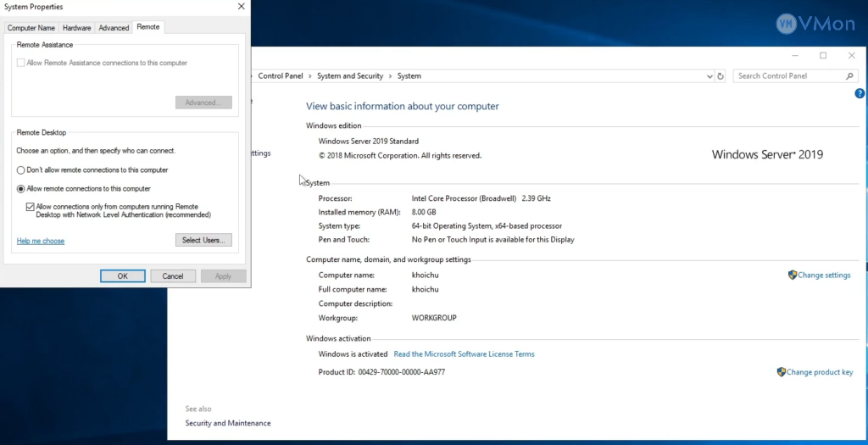The height and width of the screenshot is (445, 868).
Task: Click System and Security breadcrumb
Action: pyautogui.click(x=350, y=75)
